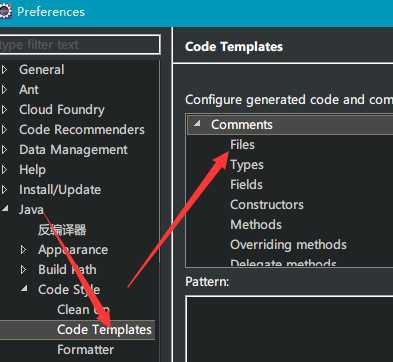Select Types comment template
The image size is (393, 362).
247,165
